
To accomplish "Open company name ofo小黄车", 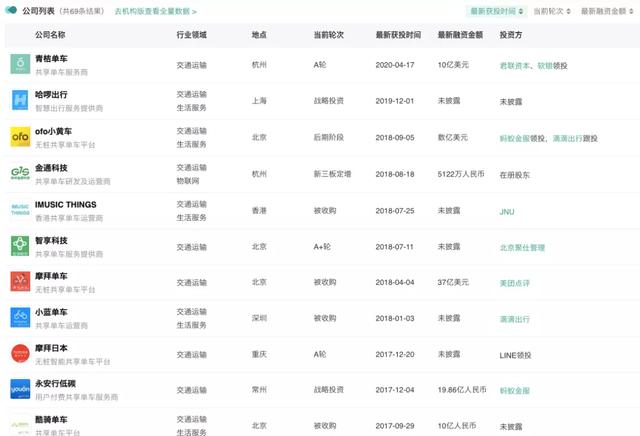I will (53, 131).
